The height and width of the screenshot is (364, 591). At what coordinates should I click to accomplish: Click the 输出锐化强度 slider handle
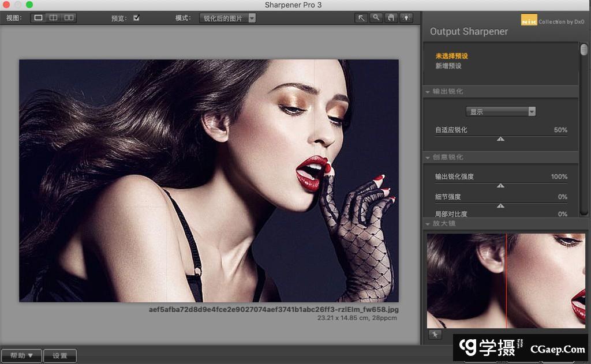(x=501, y=186)
